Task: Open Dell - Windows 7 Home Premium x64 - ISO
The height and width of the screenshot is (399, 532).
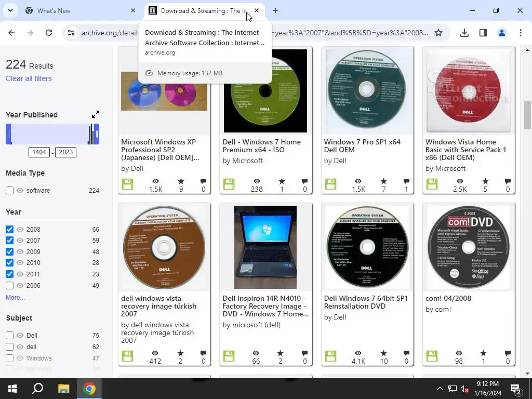Action: tap(262, 146)
